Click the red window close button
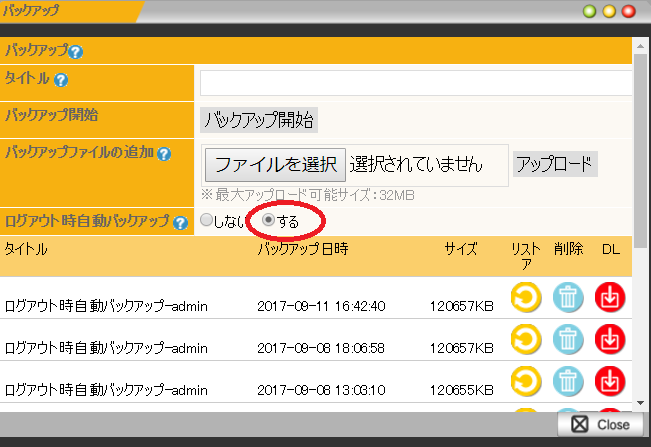This screenshot has height=447, width=651. [629, 11]
